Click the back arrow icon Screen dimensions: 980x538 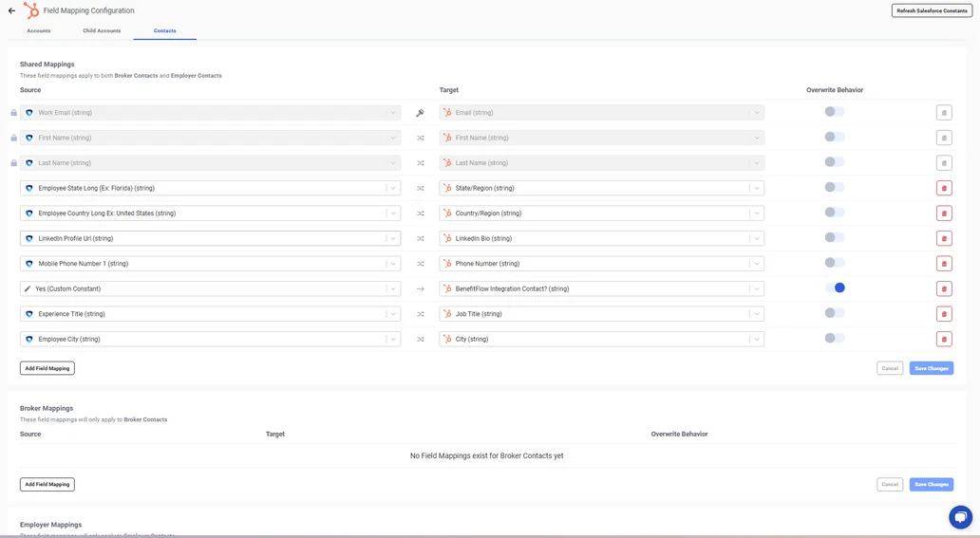point(12,10)
